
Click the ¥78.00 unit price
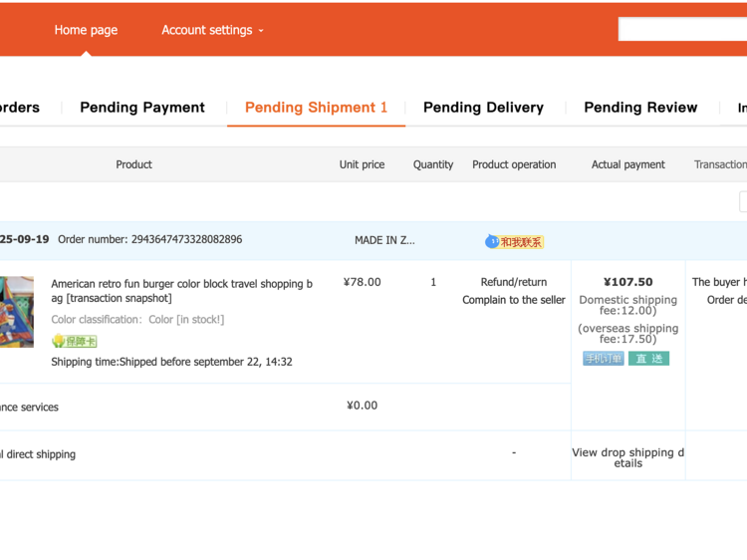(363, 282)
